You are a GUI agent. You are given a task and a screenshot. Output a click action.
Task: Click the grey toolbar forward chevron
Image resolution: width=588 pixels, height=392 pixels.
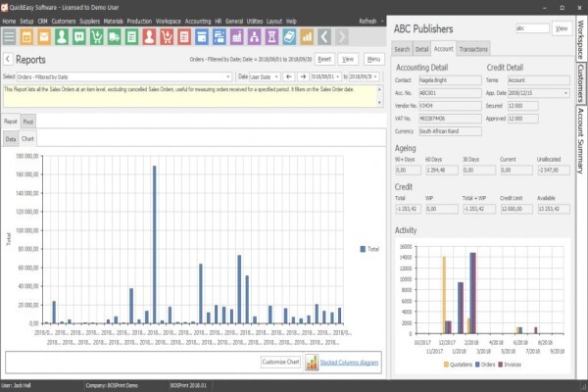(x=342, y=37)
